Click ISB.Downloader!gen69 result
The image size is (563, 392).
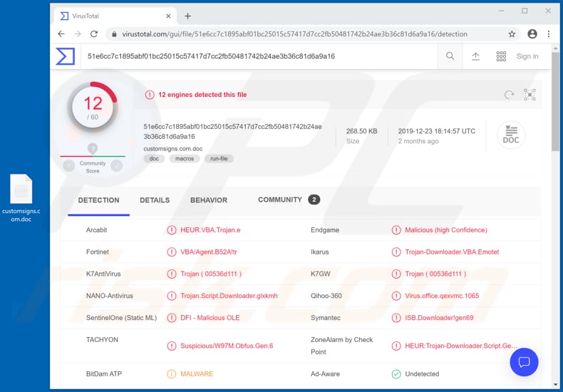pos(439,317)
